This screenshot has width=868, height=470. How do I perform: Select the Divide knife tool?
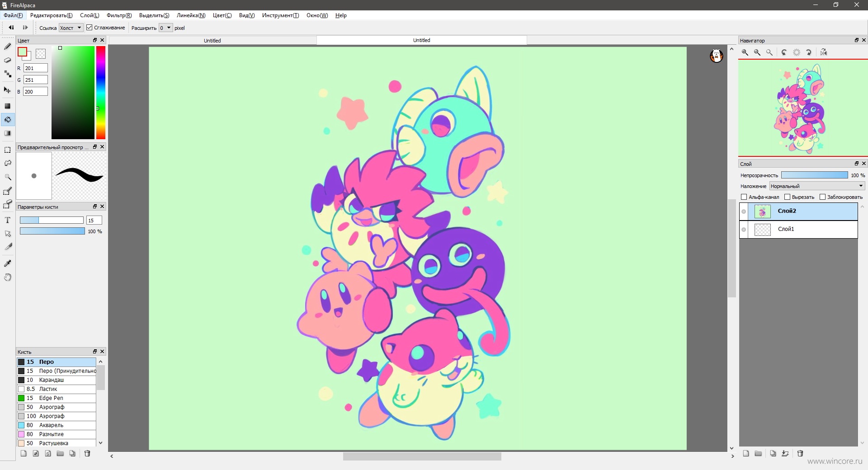pyautogui.click(x=8, y=247)
